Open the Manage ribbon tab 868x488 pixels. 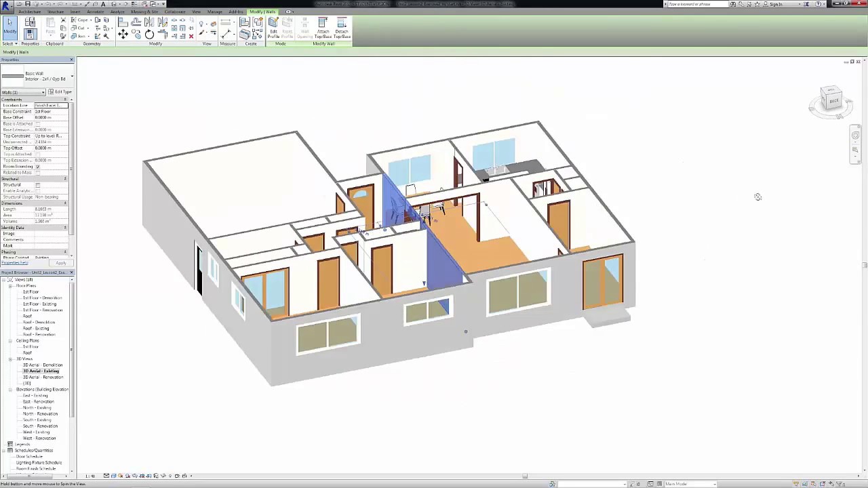point(215,12)
